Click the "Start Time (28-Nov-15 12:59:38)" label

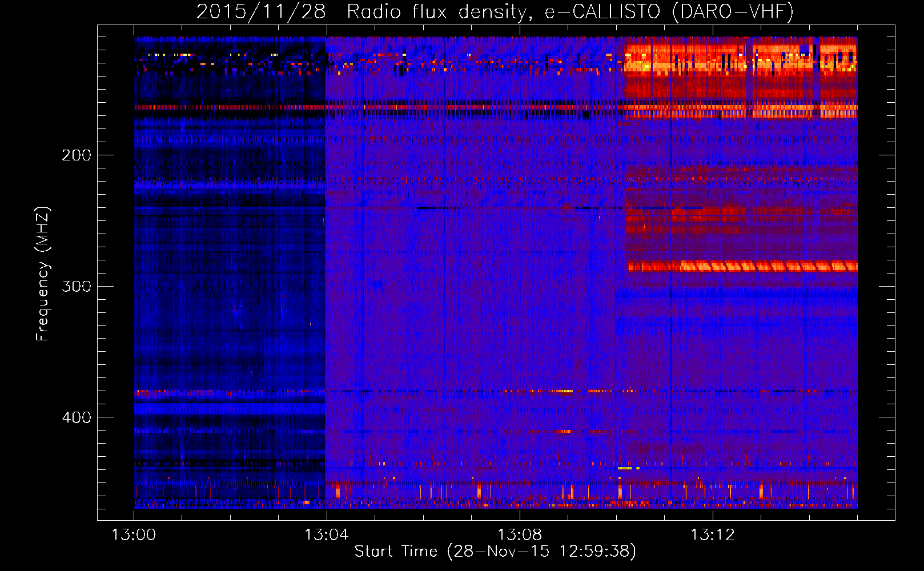click(495, 552)
